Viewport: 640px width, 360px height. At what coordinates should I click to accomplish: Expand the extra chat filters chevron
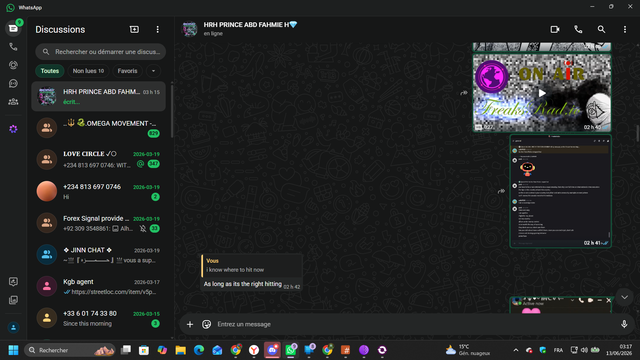[x=153, y=71]
